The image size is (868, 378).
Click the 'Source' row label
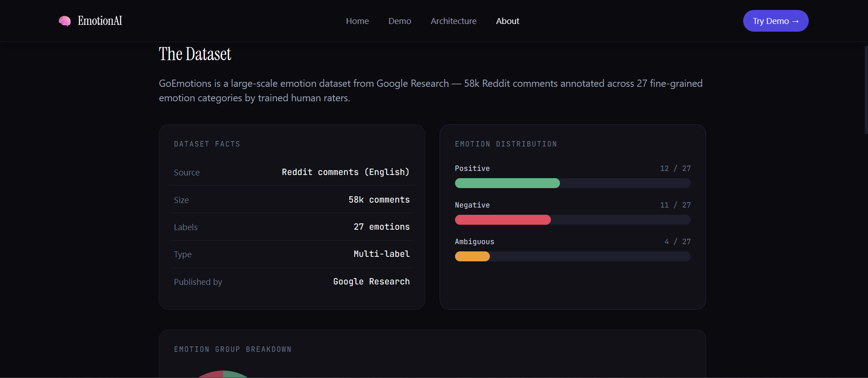[187, 172]
